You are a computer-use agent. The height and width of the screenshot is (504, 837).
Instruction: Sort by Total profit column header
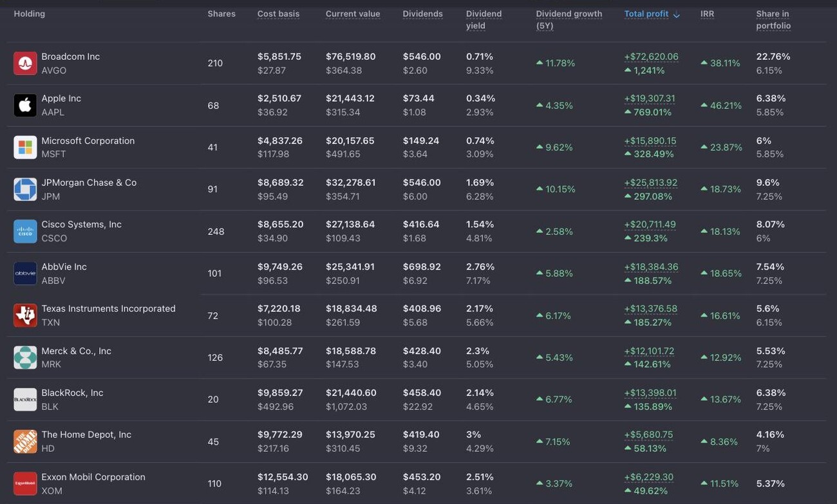[646, 14]
